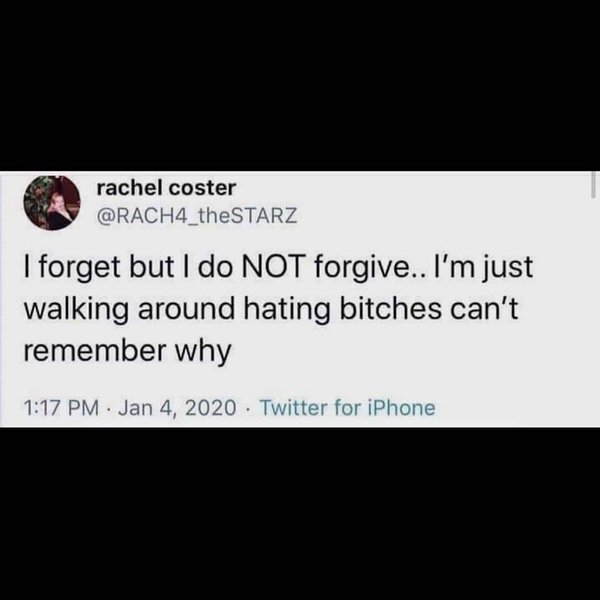
Task: Open rachel coster's profile avatar
Action: tap(52, 202)
